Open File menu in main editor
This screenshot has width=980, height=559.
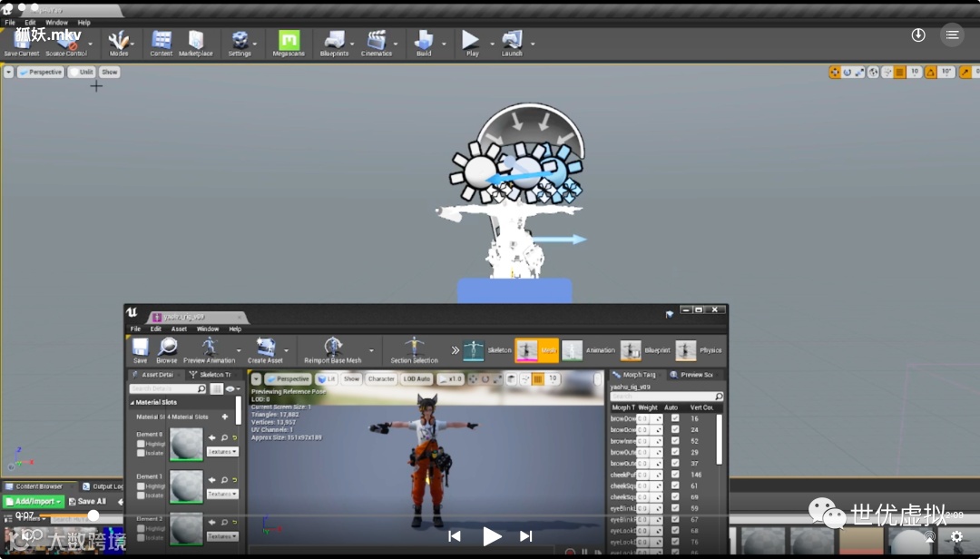tap(10, 23)
